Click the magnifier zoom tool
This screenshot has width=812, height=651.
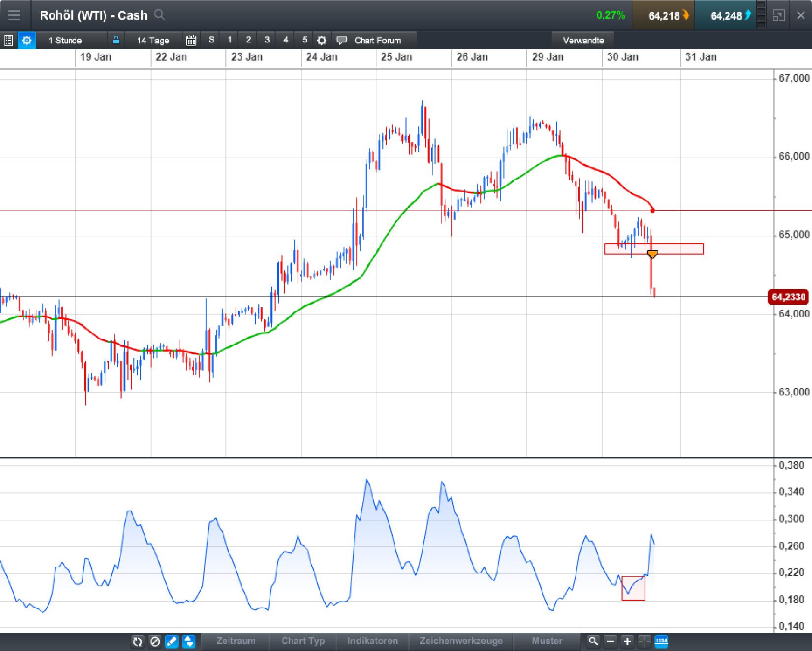pyautogui.click(x=593, y=642)
